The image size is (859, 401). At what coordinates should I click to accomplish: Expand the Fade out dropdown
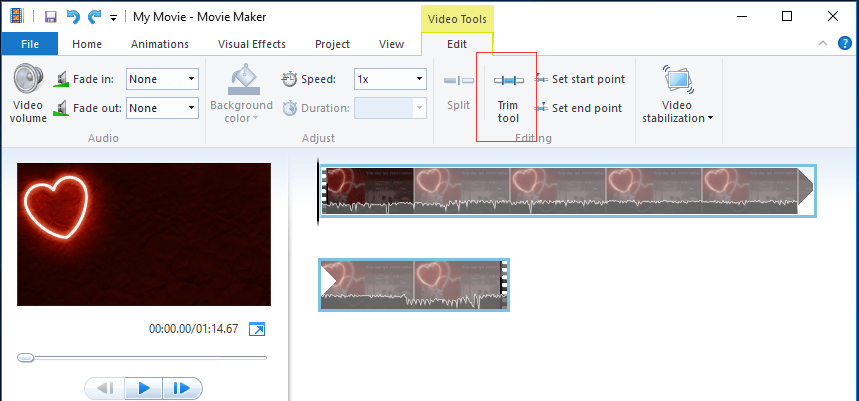190,108
